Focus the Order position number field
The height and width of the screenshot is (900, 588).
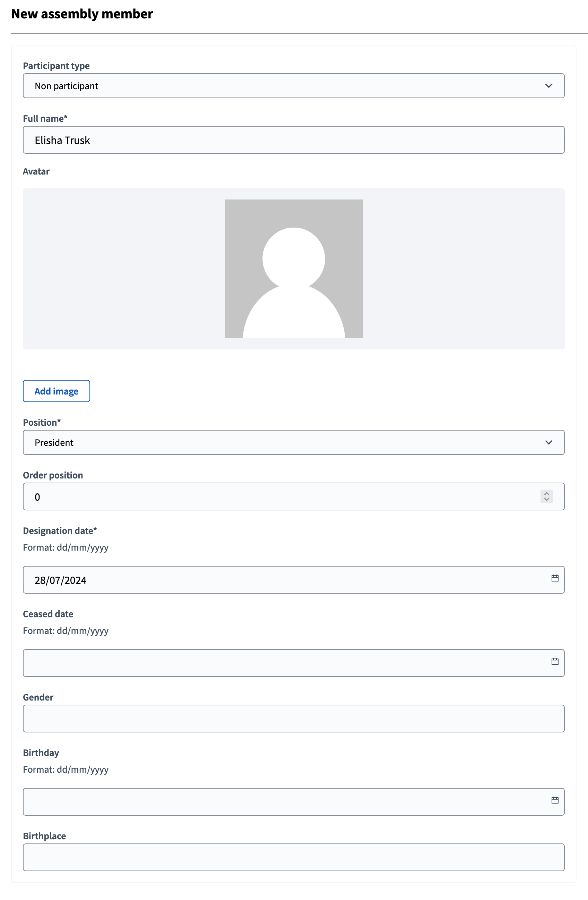coord(280,496)
